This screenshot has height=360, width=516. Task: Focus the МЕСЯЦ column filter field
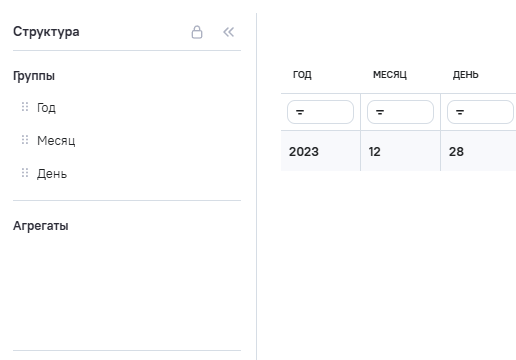[400, 112]
